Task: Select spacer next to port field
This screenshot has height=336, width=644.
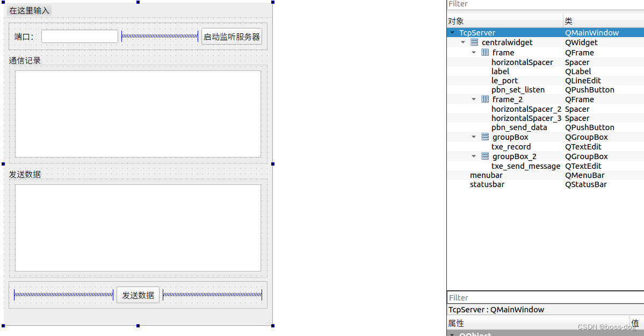Action: pyautogui.click(x=160, y=36)
